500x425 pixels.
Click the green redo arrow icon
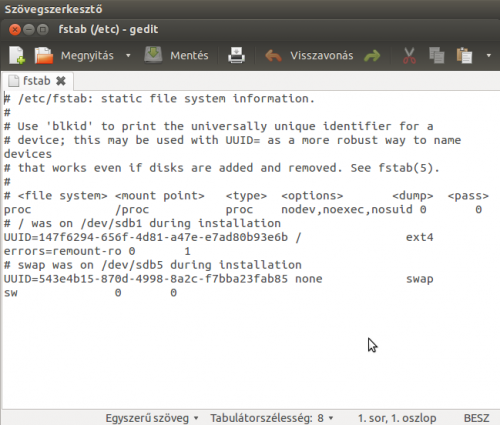coord(372,56)
